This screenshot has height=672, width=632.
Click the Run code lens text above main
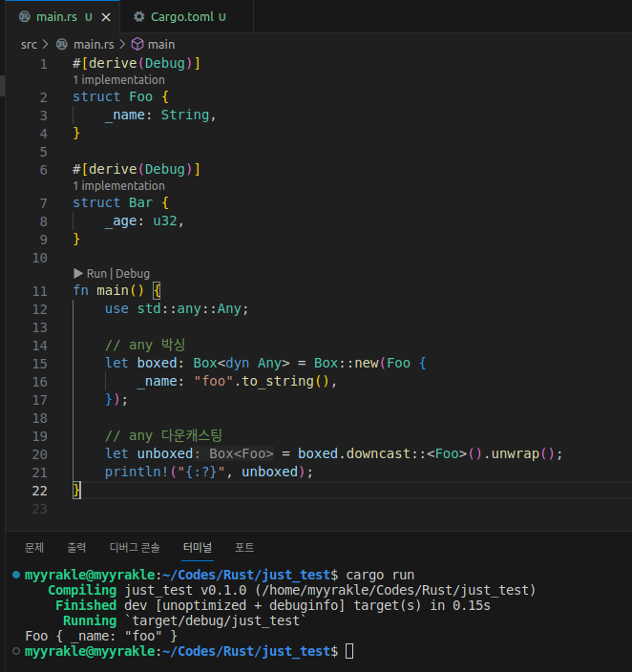(x=96, y=273)
